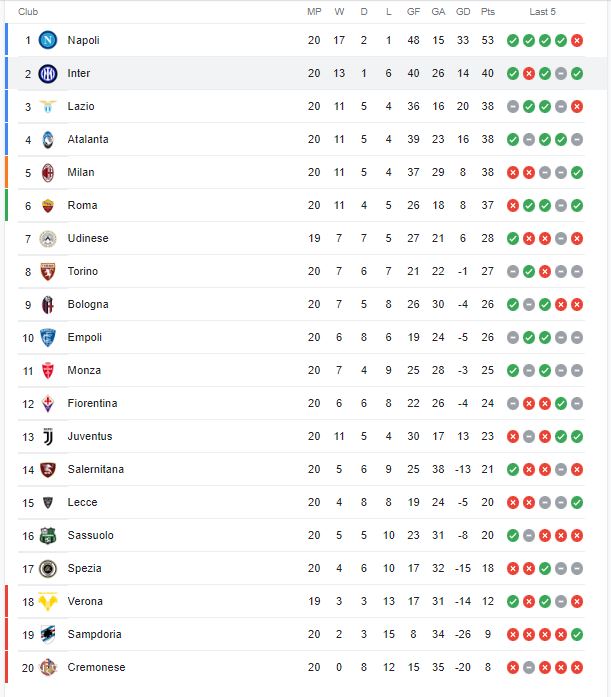
Task: Click the Napoli club crest icon
Action: coord(48,40)
